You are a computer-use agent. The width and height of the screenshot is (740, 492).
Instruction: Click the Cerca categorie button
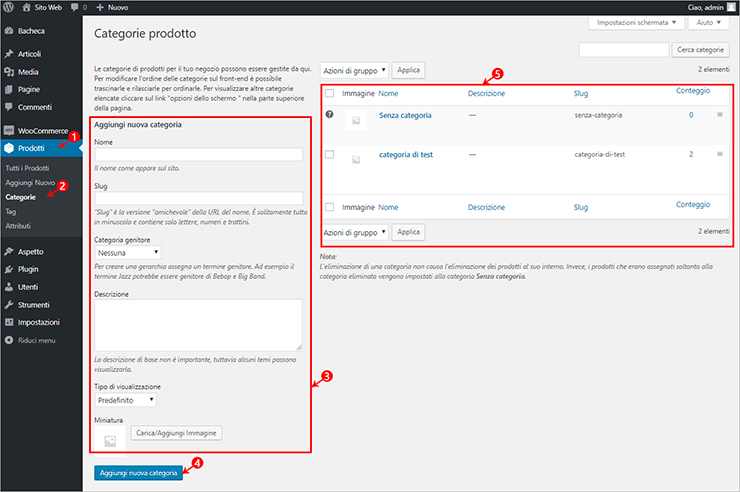tap(700, 50)
